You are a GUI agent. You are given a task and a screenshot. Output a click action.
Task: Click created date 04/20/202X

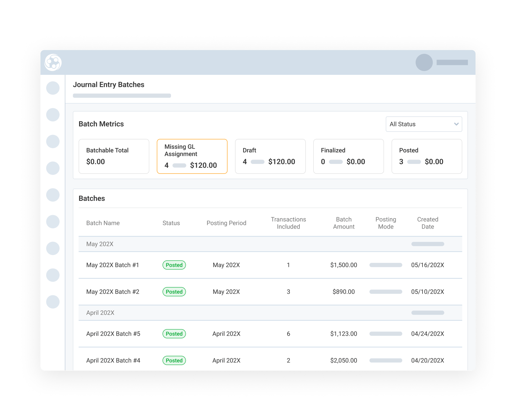click(428, 360)
